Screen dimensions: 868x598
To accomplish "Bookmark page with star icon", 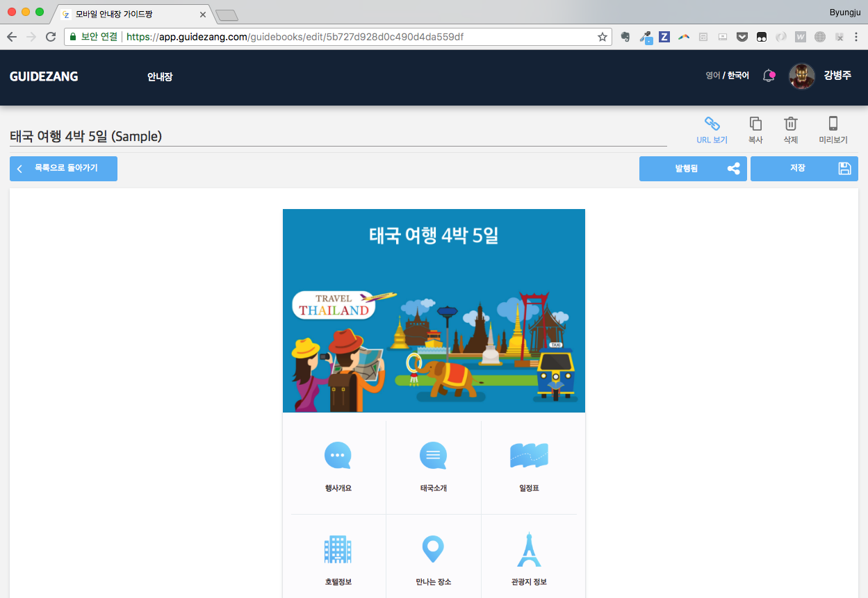I will (603, 37).
